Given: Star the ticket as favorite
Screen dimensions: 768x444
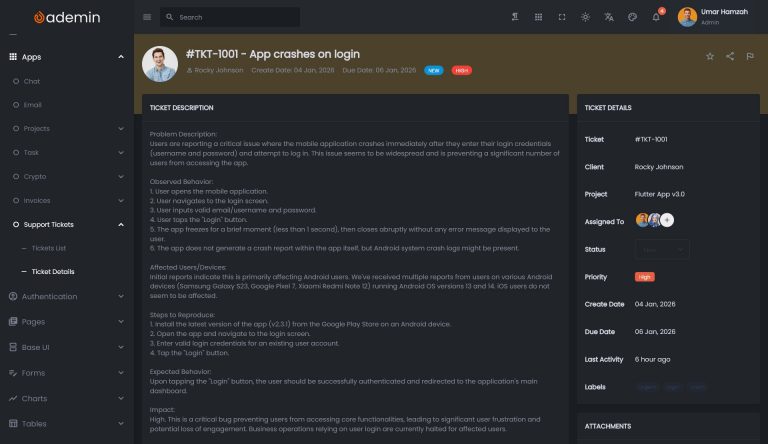Looking at the screenshot, I should (710, 56).
